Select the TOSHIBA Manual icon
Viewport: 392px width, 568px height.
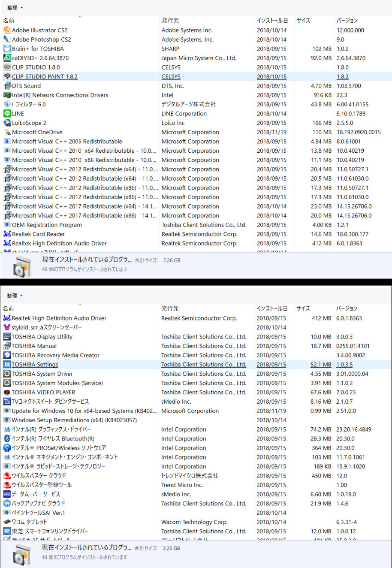tap(7, 346)
